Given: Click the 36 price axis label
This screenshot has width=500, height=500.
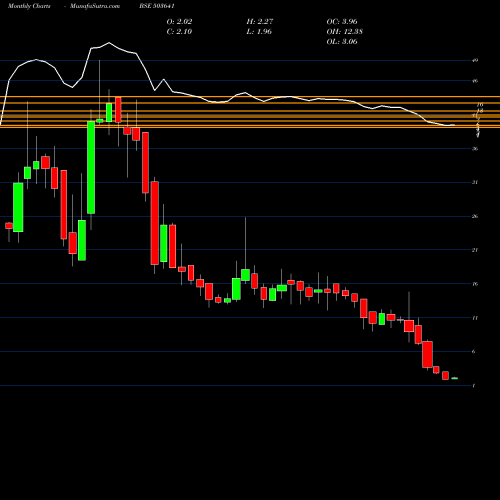Looking at the screenshot, I should 475,149.
